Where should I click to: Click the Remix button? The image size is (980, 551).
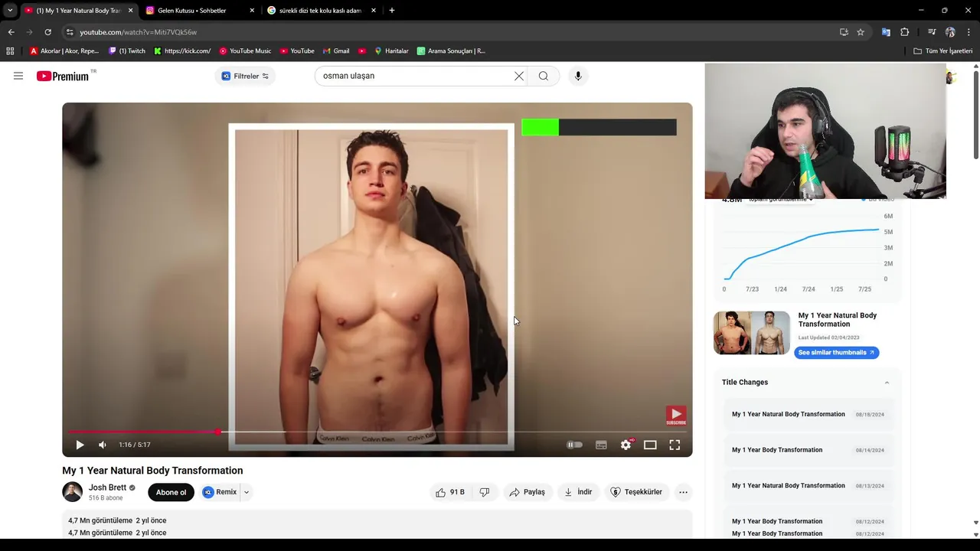pyautogui.click(x=220, y=492)
